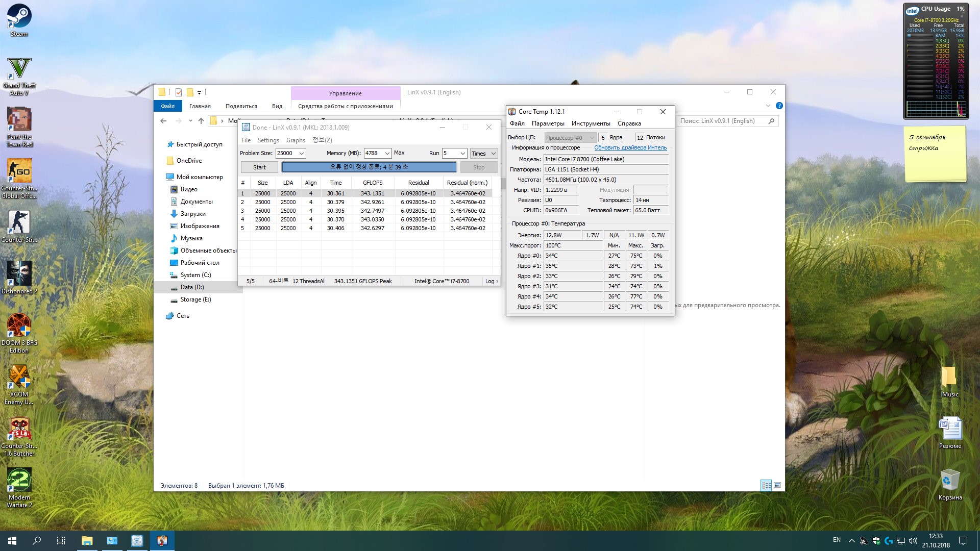Switch to details view toggle

(x=766, y=485)
